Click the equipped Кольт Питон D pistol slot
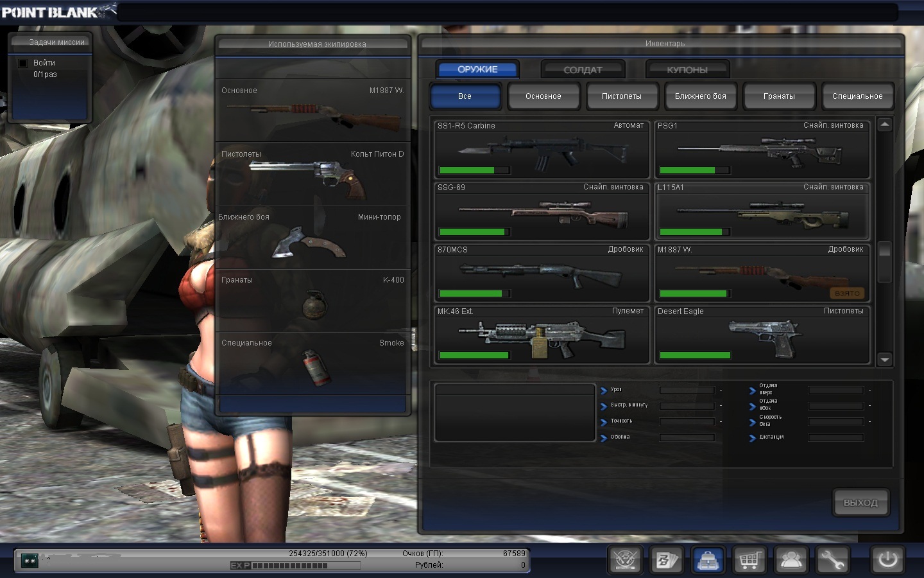The height and width of the screenshot is (578, 924). (312, 173)
